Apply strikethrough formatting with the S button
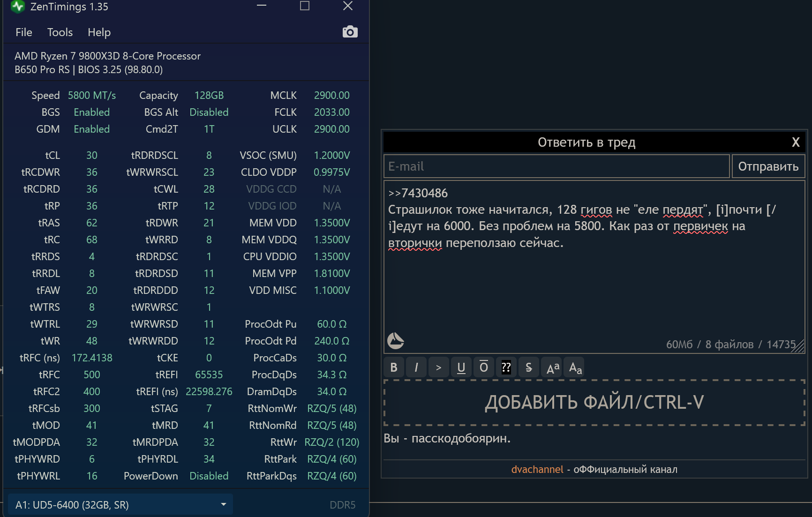 [529, 367]
